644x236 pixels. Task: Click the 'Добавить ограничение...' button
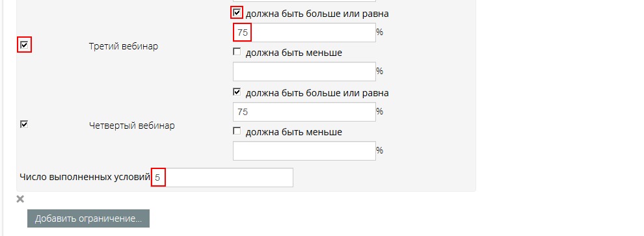point(88,218)
